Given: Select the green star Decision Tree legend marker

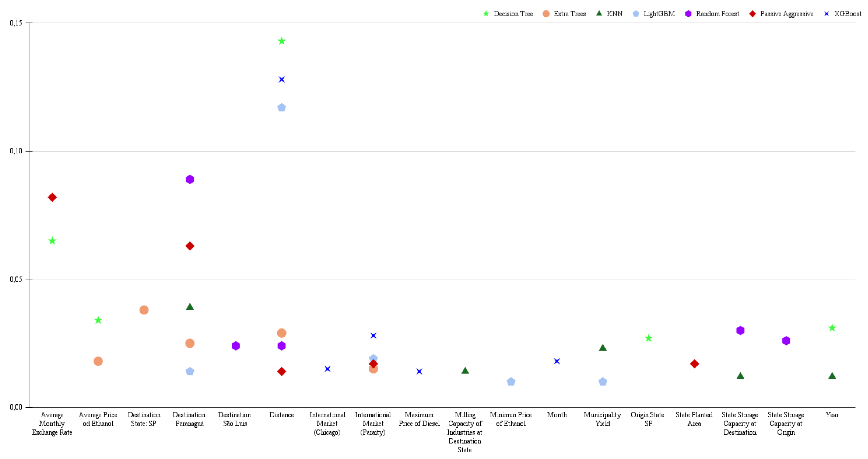Looking at the screenshot, I should tap(486, 14).
